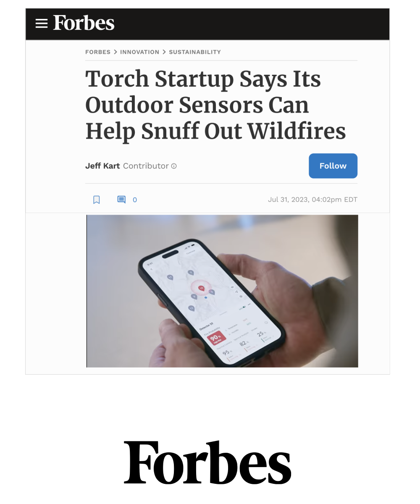This screenshot has height=504, width=420.
Task: Show contributor info via the info icon
Action: (174, 166)
